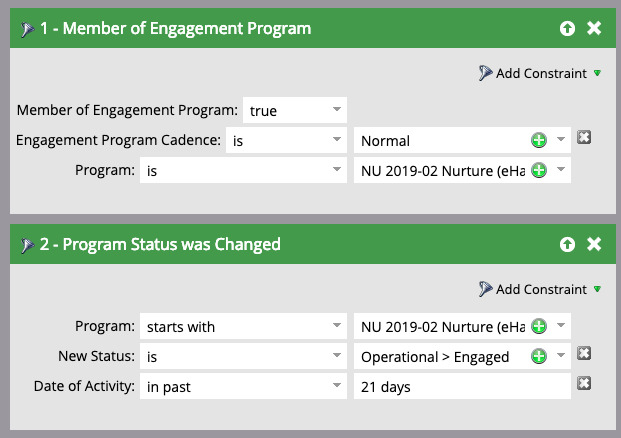Viewport: 621px width, 438px height.
Task: Delete the Program Status was Changed filter
Action: (594, 244)
